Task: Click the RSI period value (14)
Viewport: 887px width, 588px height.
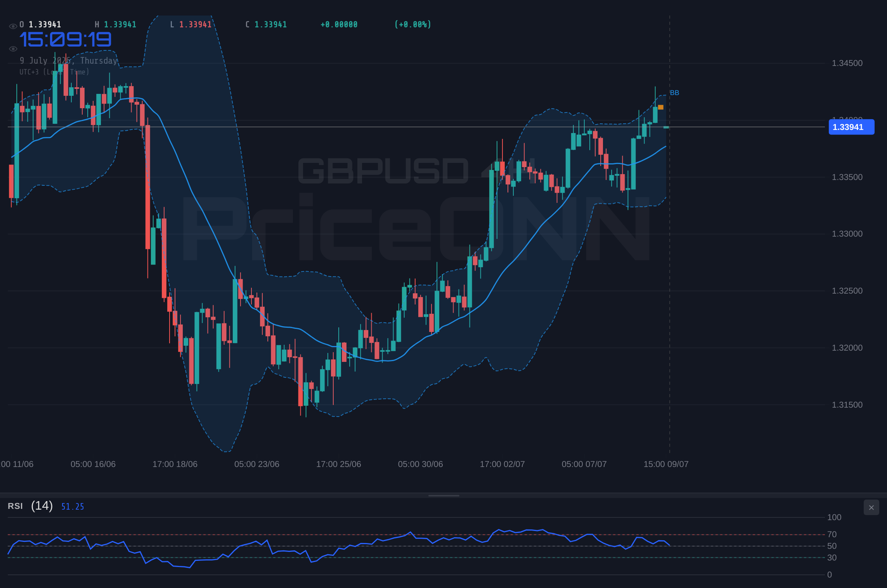Action: pyautogui.click(x=42, y=506)
